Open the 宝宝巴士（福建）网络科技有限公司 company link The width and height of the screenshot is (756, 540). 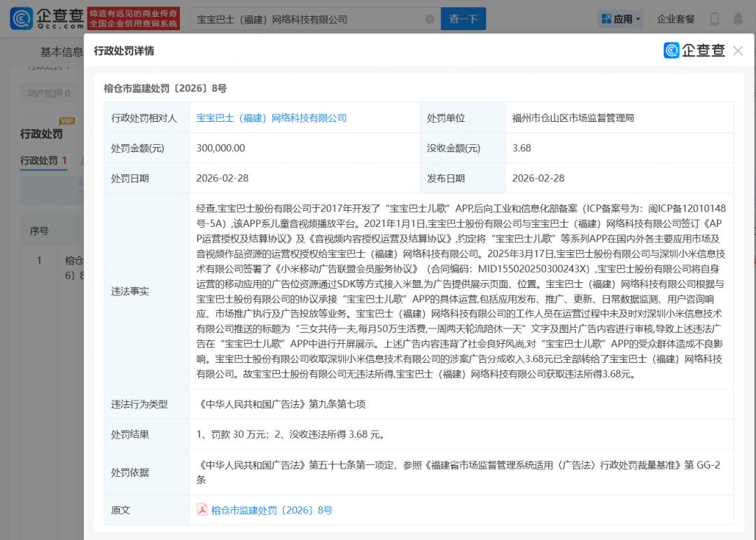[x=272, y=118]
